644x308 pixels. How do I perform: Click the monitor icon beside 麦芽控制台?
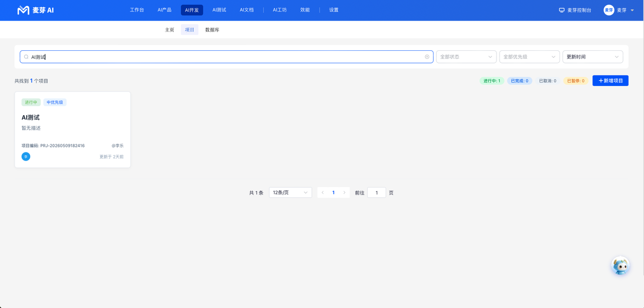[x=561, y=10]
